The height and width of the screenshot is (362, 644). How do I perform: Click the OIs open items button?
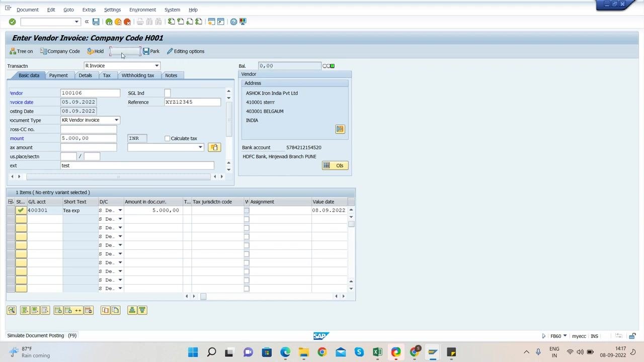click(x=335, y=165)
